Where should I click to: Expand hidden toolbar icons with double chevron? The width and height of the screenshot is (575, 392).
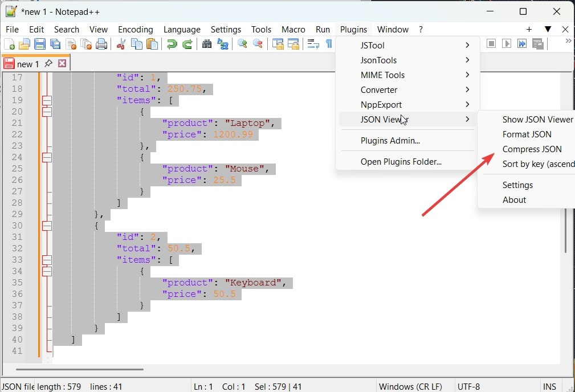pos(568,41)
